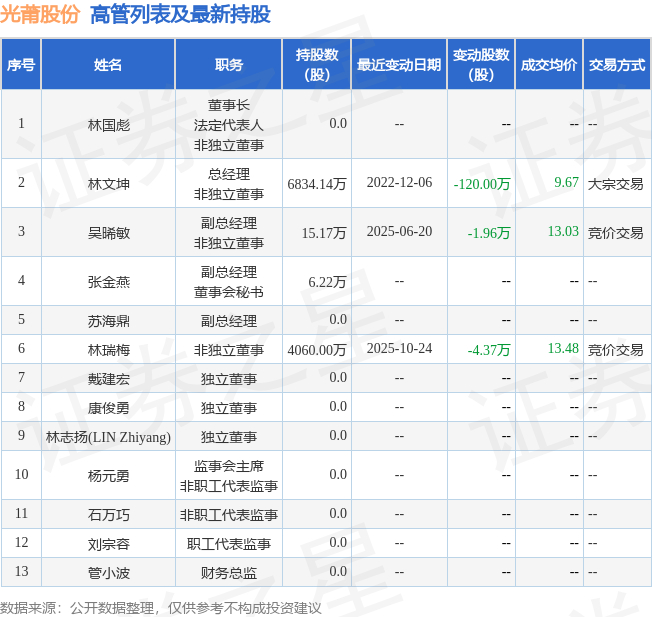Click the row number 13
This screenshot has width=652, height=617.
(x=22, y=571)
